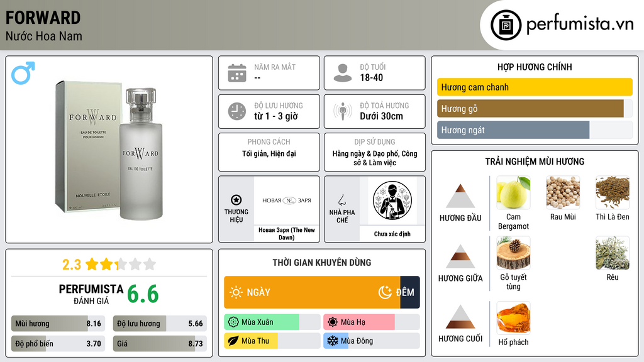The width and height of the screenshot is (644, 362).
Task: Click the calendar icon beside Năm ra mắt
Action: tap(237, 73)
